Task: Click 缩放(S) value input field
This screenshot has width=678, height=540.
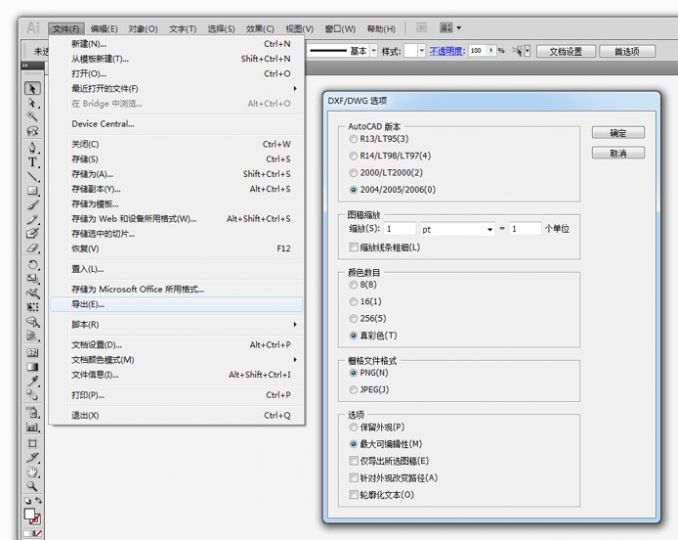Action: 400,229
